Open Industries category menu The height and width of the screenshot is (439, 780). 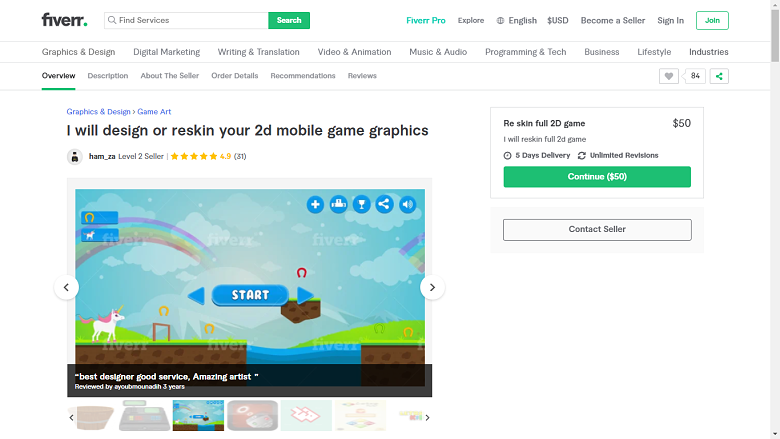coord(708,52)
